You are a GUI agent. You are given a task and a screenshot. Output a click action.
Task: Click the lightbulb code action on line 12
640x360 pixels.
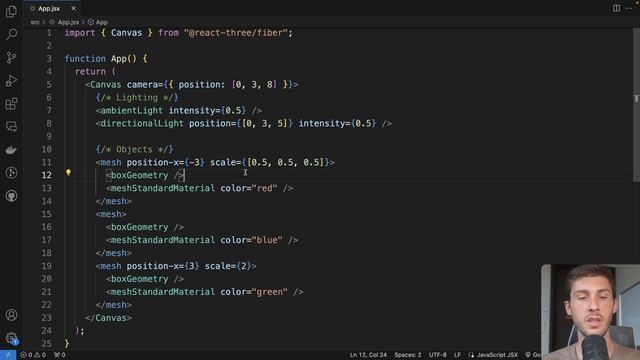point(68,173)
